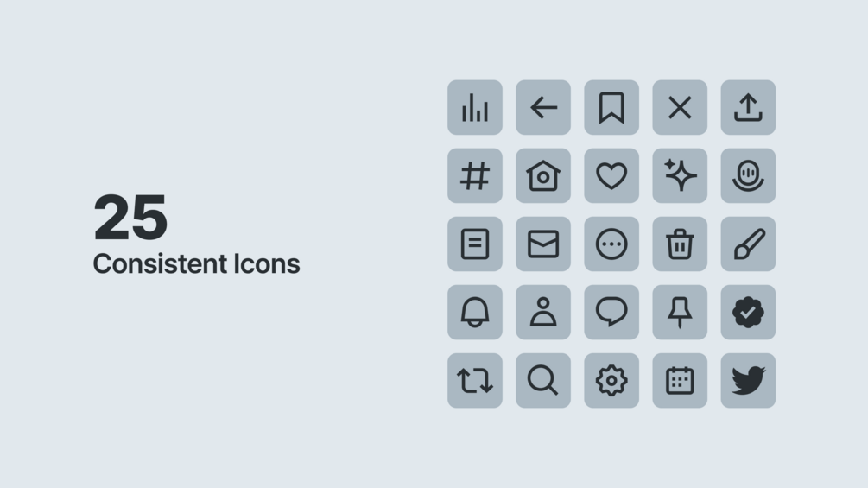The image size is (868, 488).
Task: Select the left arrow back icon
Action: 542,107
